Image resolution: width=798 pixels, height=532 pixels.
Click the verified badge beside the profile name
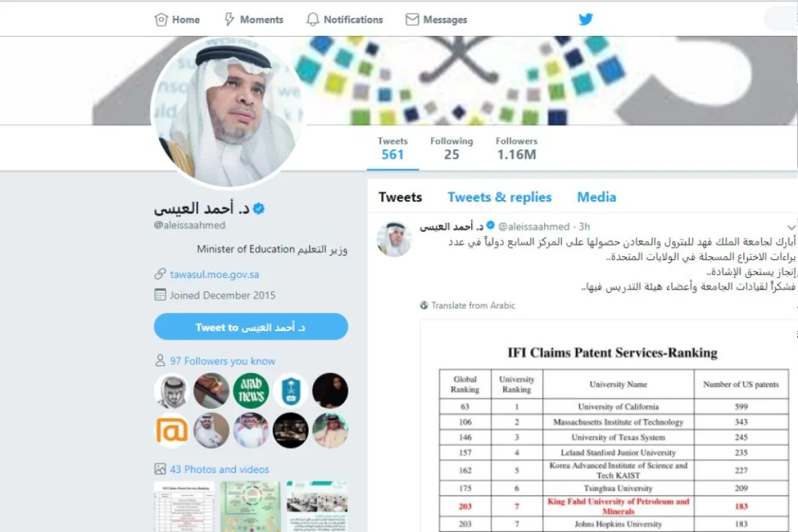(259, 209)
